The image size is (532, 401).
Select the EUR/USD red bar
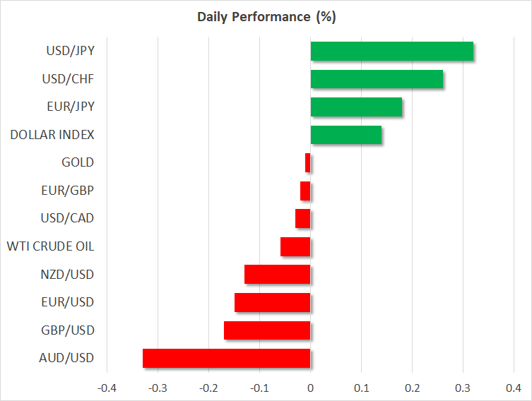(273, 302)
